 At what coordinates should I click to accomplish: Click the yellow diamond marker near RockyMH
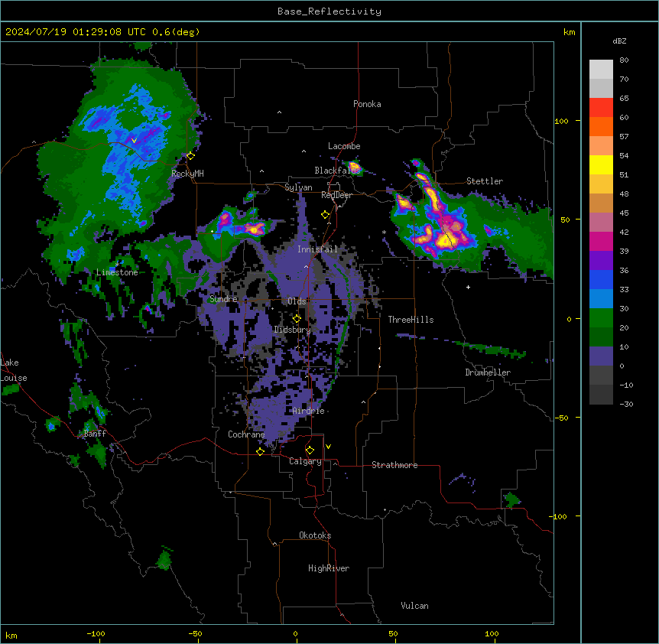click(190, 156)
